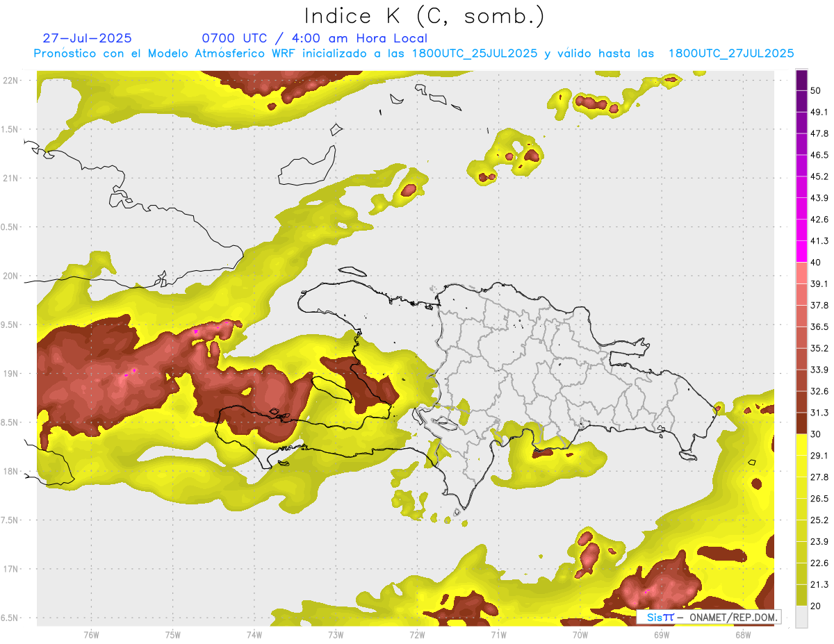Click the colorbar value "20"
The width and height of the screenshot is (834, 644).
(816, 606)
